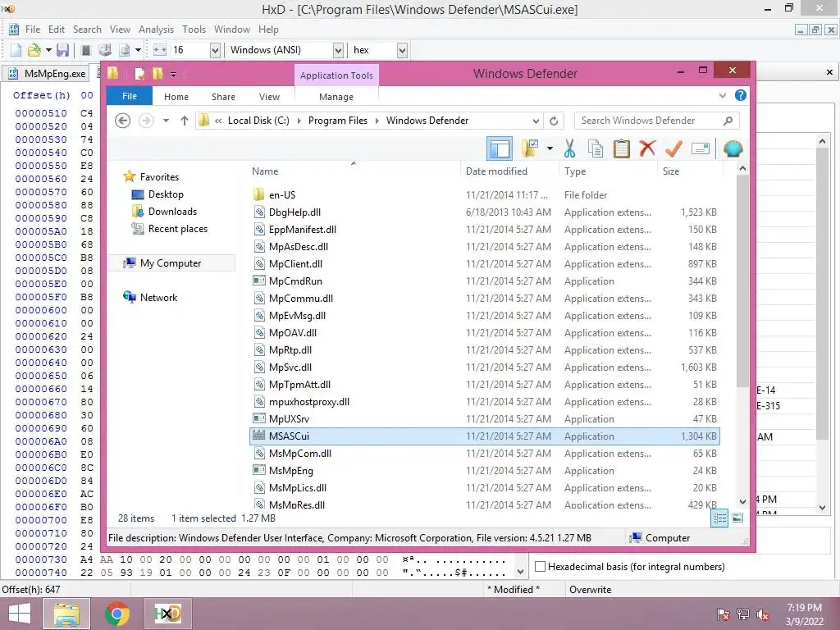Expand the disk image icon dropdown arrow in HxD
The height and width of the screenshot is (630, 840).
(138, 50)
